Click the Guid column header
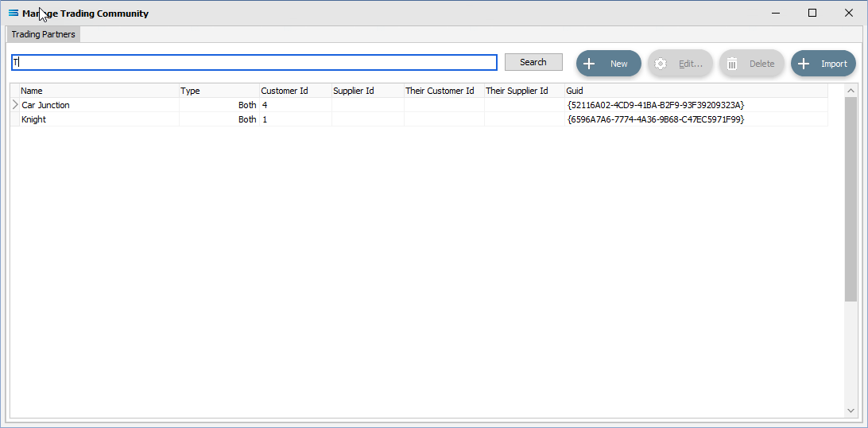Image resolution: width=868 pixels, height=428 pixels. 696,91
